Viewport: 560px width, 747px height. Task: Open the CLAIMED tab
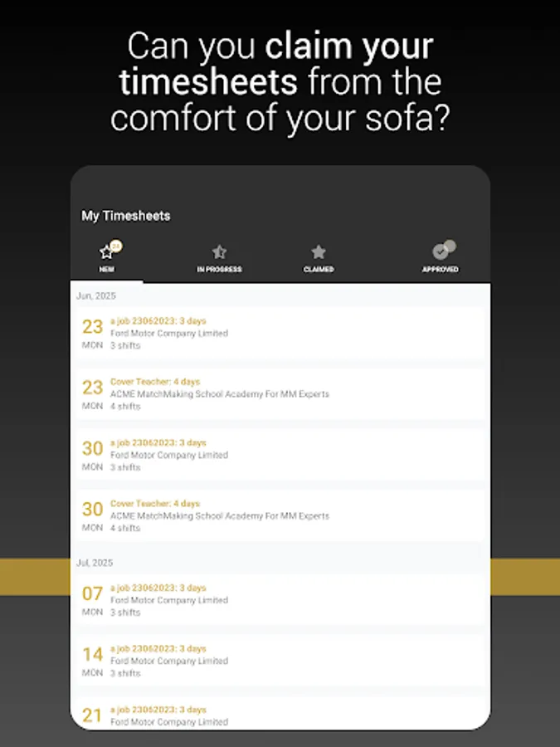(x=319, y=257)
